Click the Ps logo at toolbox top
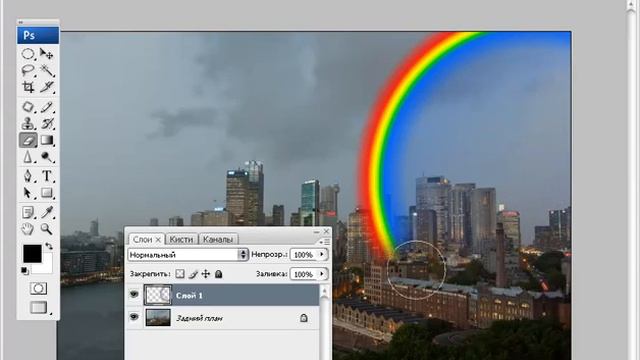Viewport: 640px width, 360px height. pyautogui.click(x=38, y=36)
